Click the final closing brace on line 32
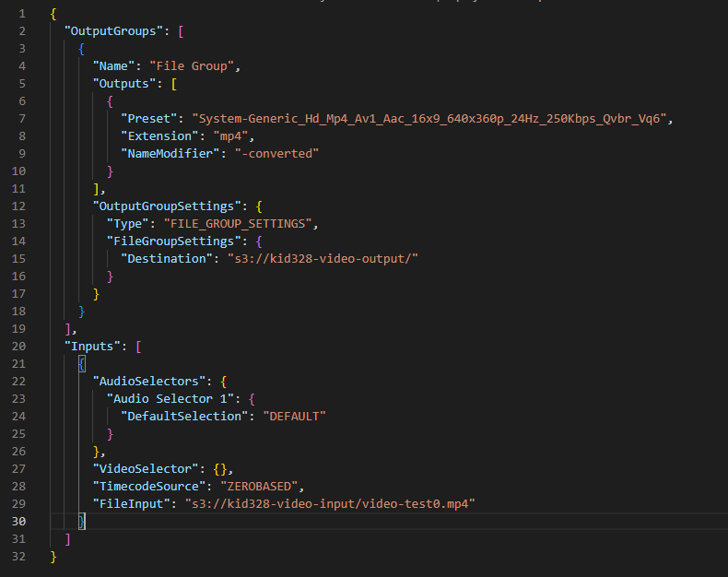The width and height of the screenshot is (728, 577). coord(53,557)
